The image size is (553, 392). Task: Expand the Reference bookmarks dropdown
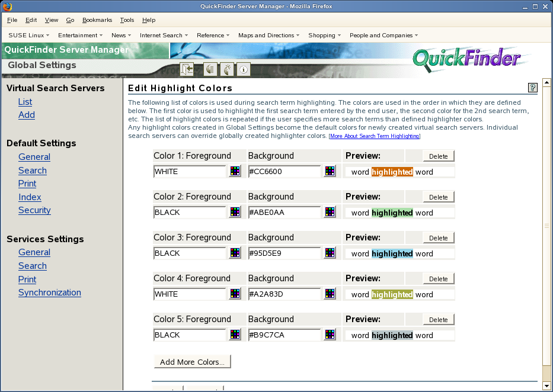[213, 35]
